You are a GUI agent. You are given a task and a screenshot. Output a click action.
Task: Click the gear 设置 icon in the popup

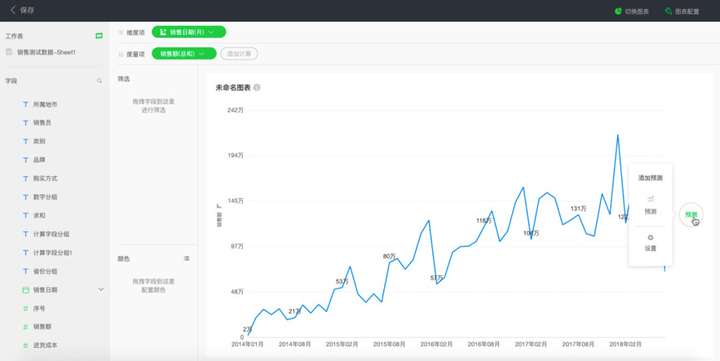650,238
